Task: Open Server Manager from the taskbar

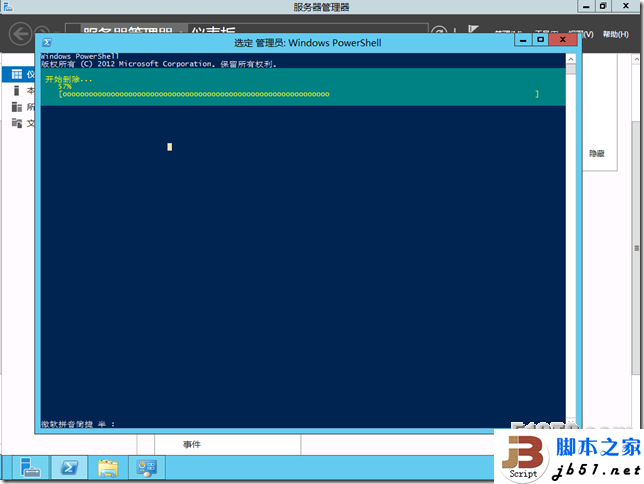Action: [30, 468]
